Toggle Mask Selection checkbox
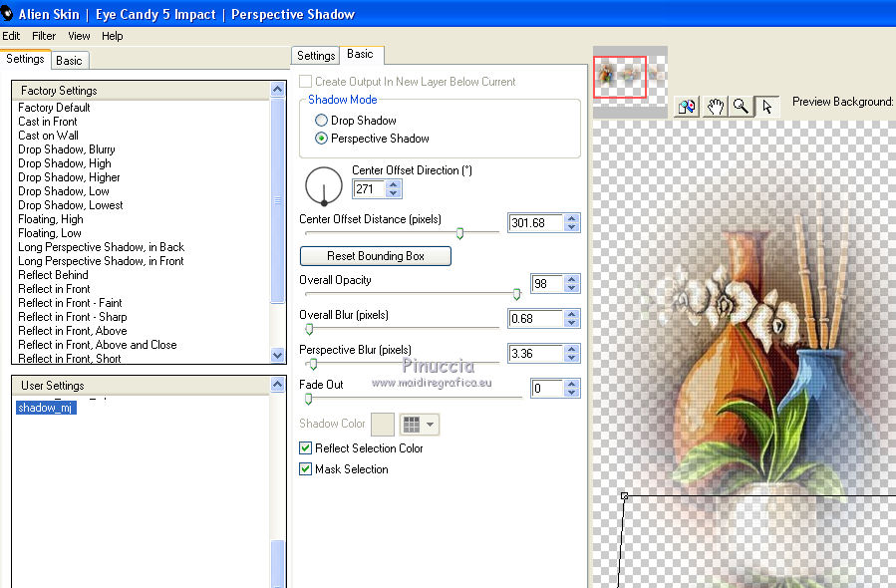896x588 pixels. click(x=306, y=469)
